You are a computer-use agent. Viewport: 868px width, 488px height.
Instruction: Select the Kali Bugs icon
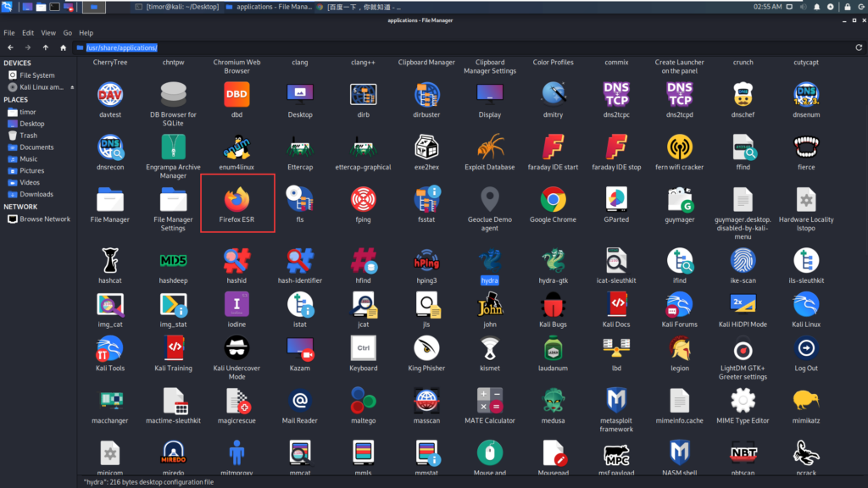click(x=553, y=304)
